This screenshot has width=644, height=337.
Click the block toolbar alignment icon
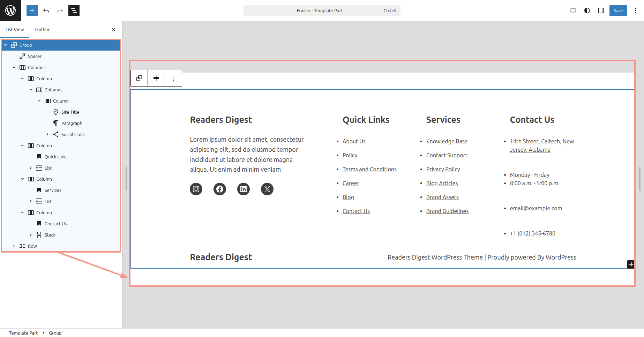click(x=156, y=78)
